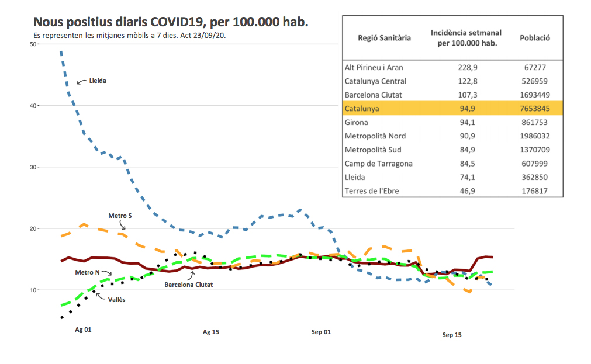Screen dimensions: 591x364
Task: Select the Metro N line label
Action: [x=87, y=272]
